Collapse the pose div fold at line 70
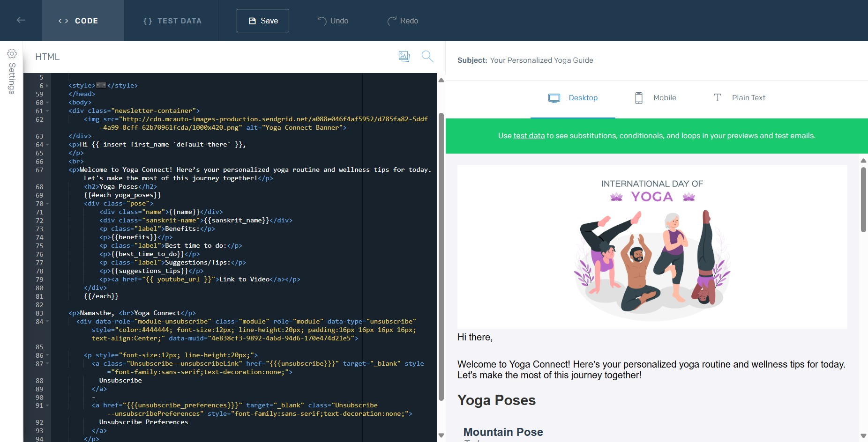Screen dimensions: 868x442 [x=47, y=204]
